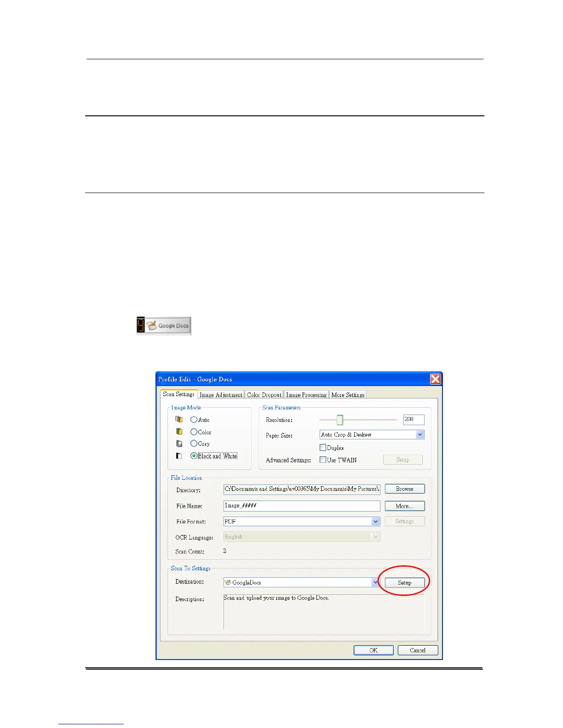563x728 pixels.
Task: Select the Gray image mode radio button
Action: 194,444
